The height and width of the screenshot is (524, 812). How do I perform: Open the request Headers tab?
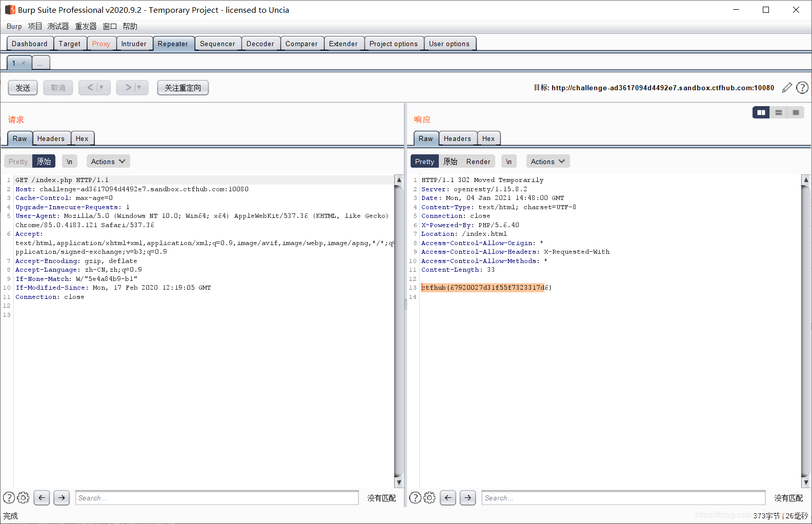point(51,138)
